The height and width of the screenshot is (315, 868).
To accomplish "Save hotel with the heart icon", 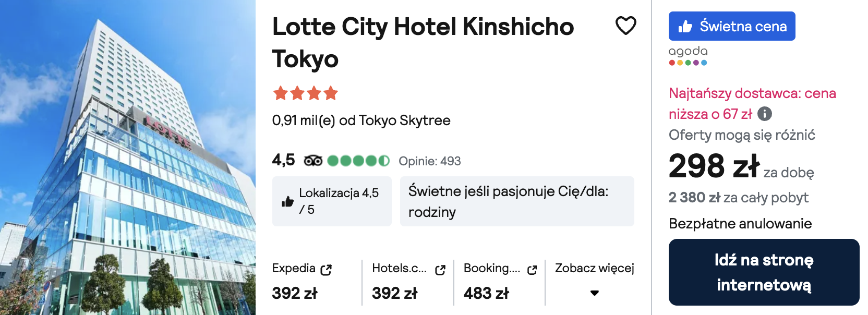I will [625, 26].
